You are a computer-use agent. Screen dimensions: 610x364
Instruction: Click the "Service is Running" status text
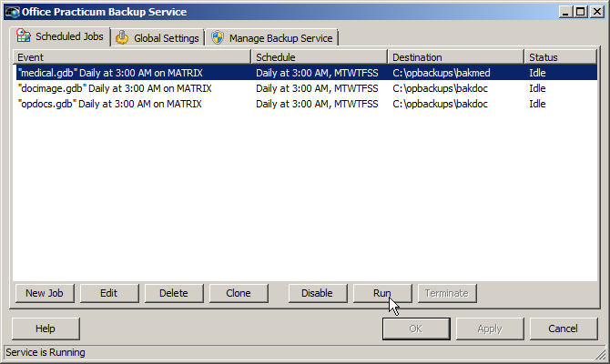point(46,352)
